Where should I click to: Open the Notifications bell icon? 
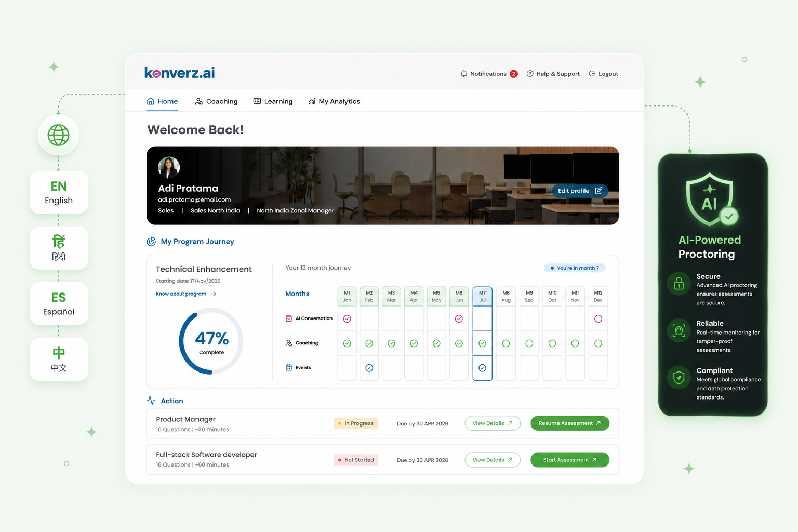click(463, 74)
